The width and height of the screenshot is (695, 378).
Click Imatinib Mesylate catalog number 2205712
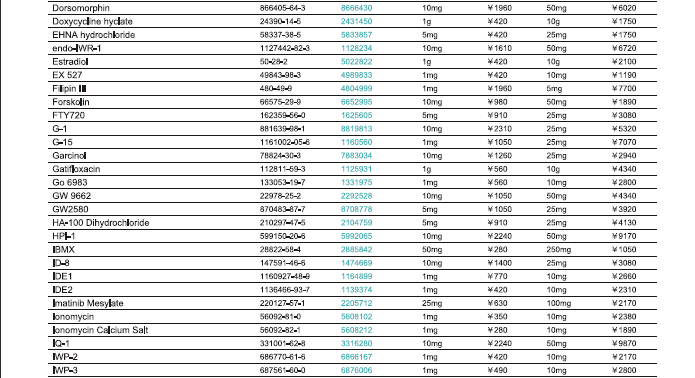pos(356,303)
